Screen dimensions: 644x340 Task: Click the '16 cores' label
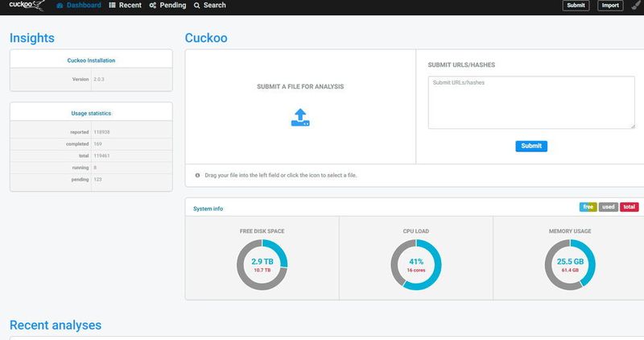coord(416,270)
